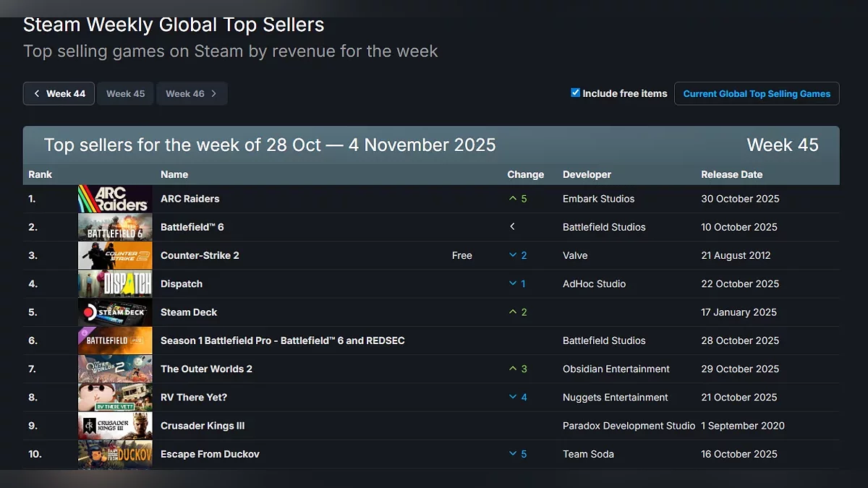Click the Embark Studios developer name
Viewport: 868px width, 488px height.
(598, 199)
